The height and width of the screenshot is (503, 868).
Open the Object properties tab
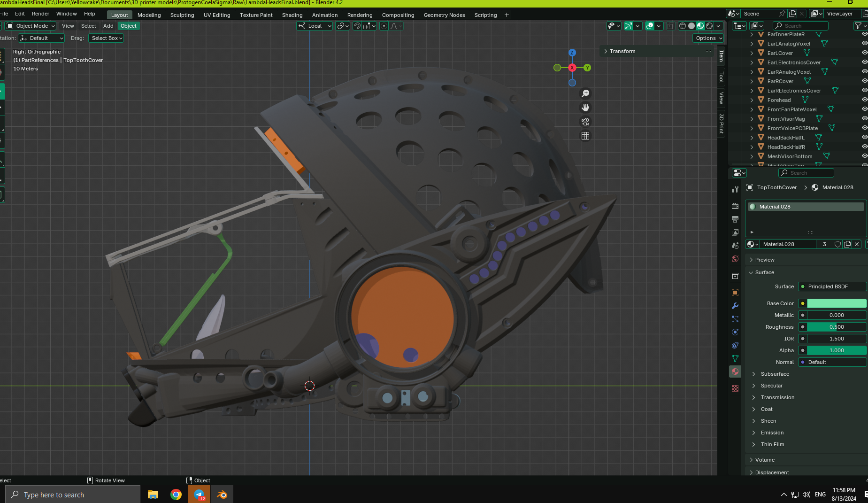coord(735,293)
